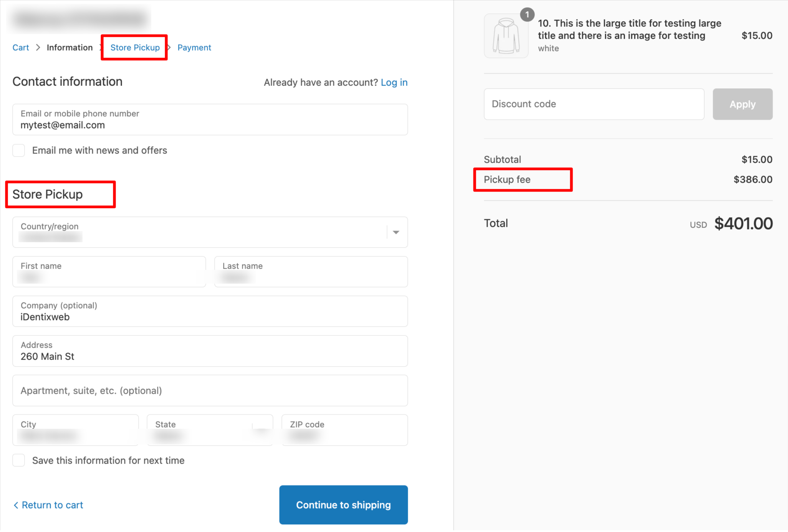Click the Log in link
This screenshot has width=788, height=532.
394,83
